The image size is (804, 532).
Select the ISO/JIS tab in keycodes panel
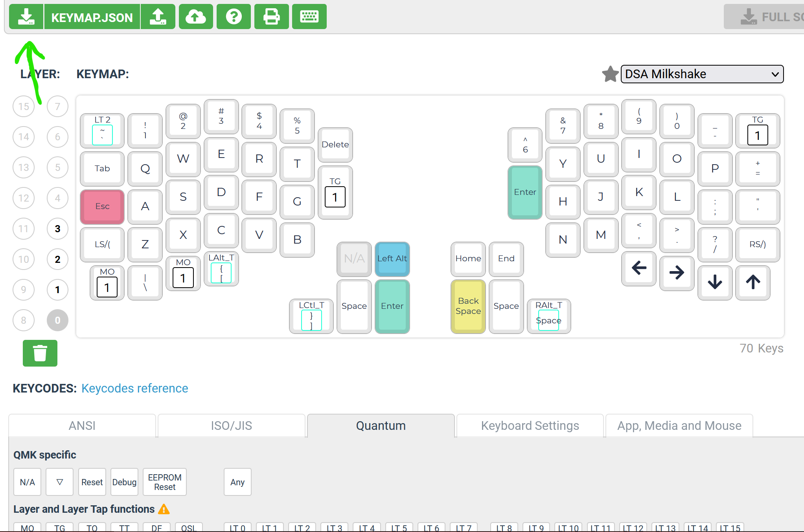[x=232, y=425]
